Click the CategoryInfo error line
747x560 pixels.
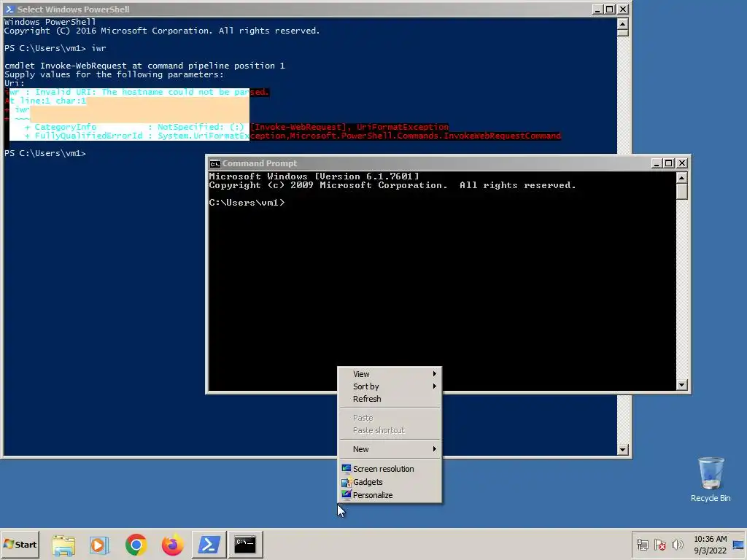click(236, 127)
